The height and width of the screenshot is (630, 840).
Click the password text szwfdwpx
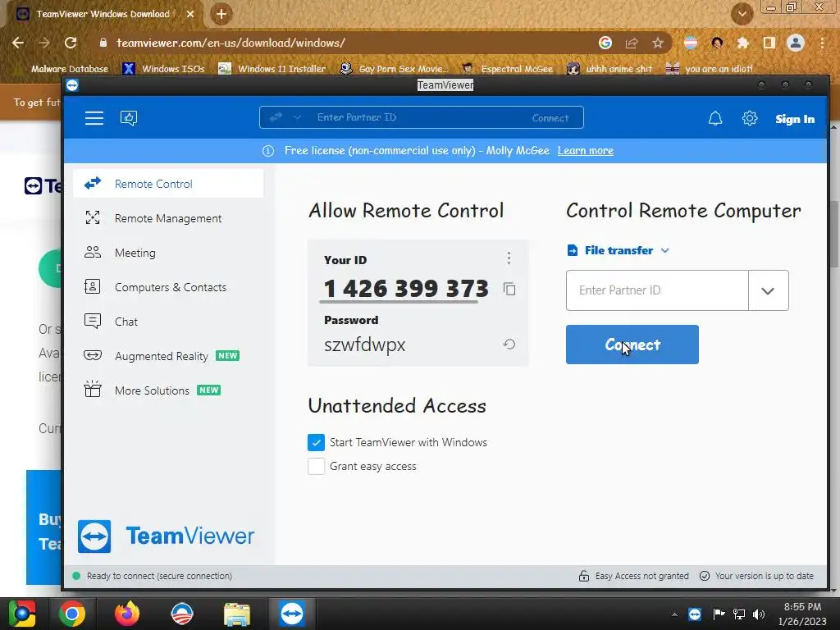point(365,344)
